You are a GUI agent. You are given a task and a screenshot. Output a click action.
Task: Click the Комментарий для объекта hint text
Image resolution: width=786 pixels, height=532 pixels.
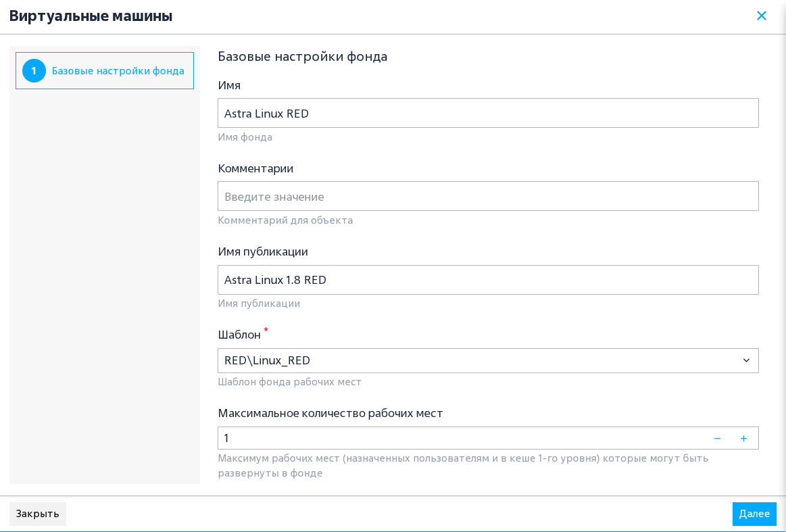tap(285, 220)
